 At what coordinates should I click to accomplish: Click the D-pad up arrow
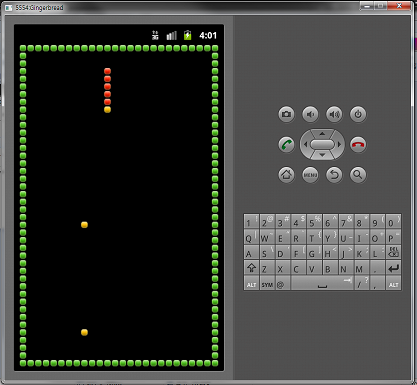tap(322, 133)
